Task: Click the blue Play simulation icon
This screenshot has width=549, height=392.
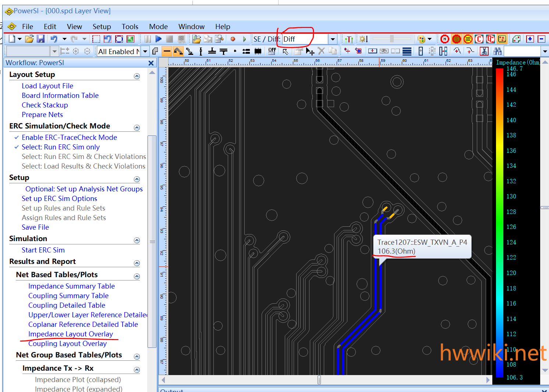Action: click(158, 39)
